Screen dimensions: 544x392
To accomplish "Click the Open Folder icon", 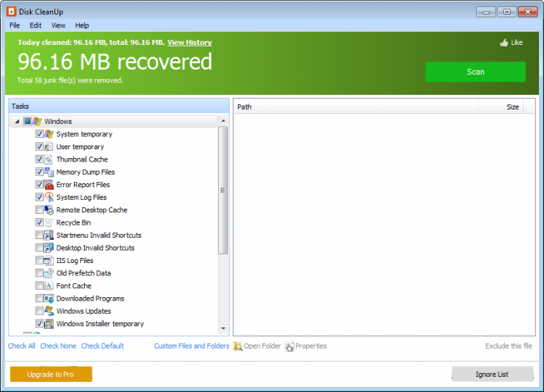I will pos(238,346).
